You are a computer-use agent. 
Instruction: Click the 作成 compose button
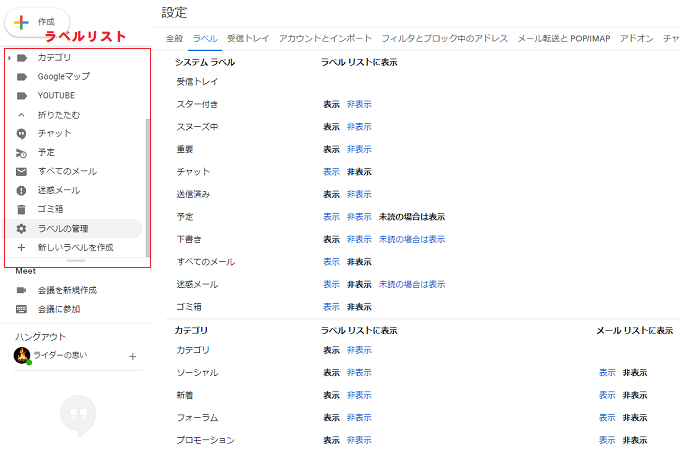[x=37, y=22]
